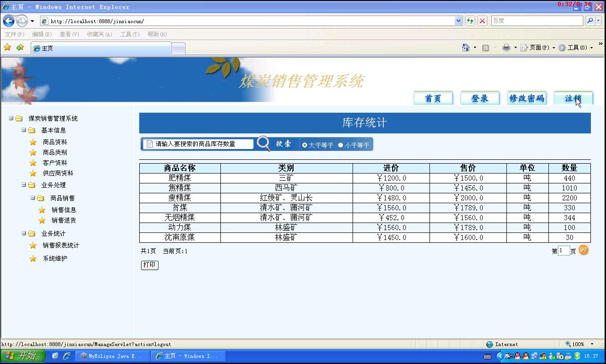Click the green refresh page icon
Viewport: 606px width, 364px height.
470,21
